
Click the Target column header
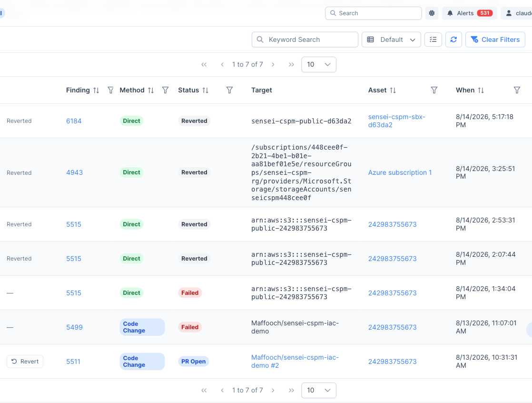(261, 91)
